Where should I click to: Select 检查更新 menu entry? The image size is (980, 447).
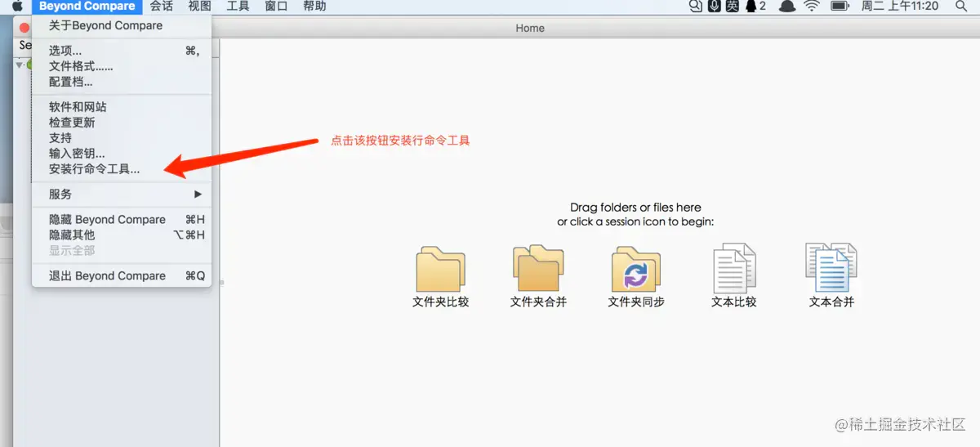pyautogui.click(x=122, y=123)
